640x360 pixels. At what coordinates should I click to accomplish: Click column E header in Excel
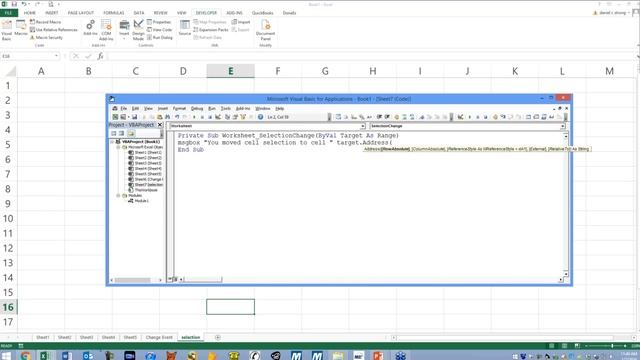click(x=231, y=71)
